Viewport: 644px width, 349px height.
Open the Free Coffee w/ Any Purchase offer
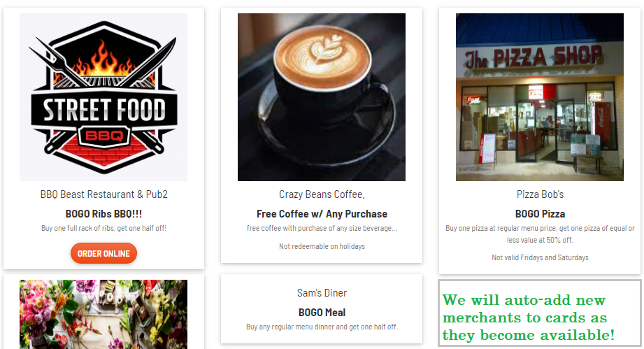point(322,214)
